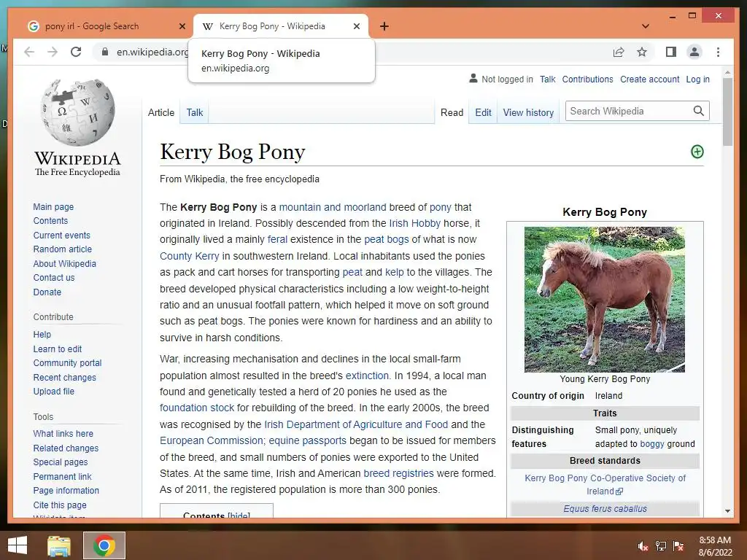Click the address bar URL en.wikipedia.org
Viewport: 747px width, 560px height.
152,52
